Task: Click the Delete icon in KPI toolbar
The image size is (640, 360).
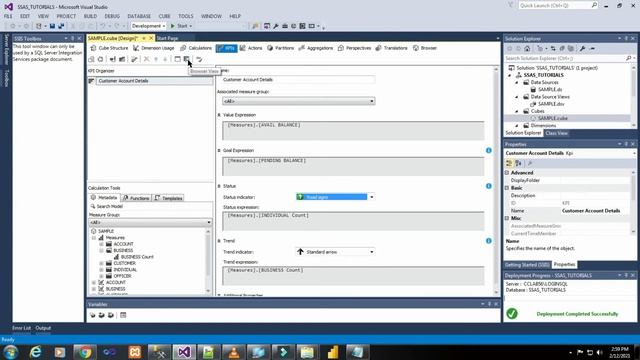Action: pos(147,59)
